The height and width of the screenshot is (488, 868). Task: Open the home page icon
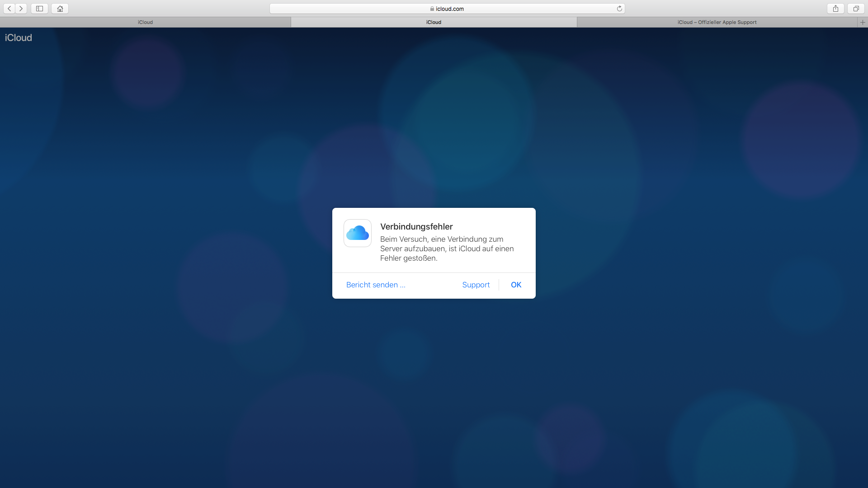pyautogui.click(x=60, y=9)
